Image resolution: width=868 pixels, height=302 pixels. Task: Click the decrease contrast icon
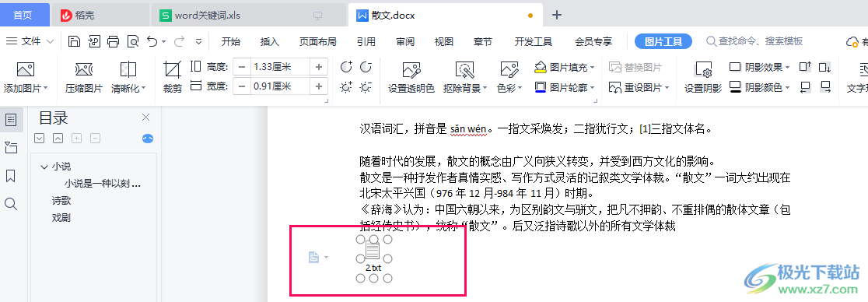tap(366, 67)
